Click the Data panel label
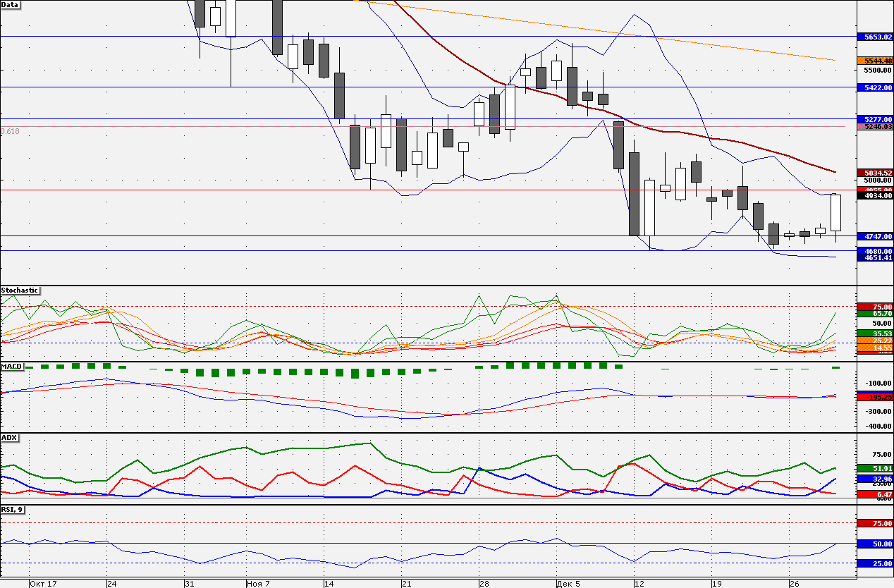 click(x=11, y=4)
